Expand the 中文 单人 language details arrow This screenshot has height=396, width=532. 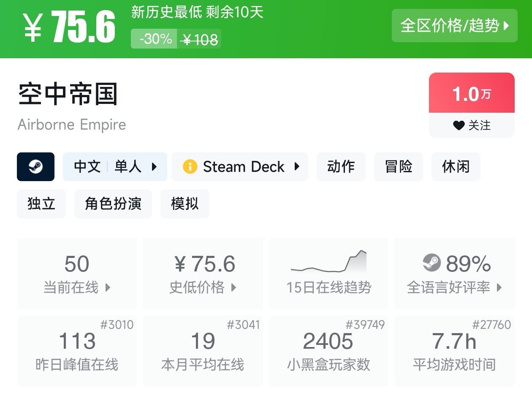155,167
